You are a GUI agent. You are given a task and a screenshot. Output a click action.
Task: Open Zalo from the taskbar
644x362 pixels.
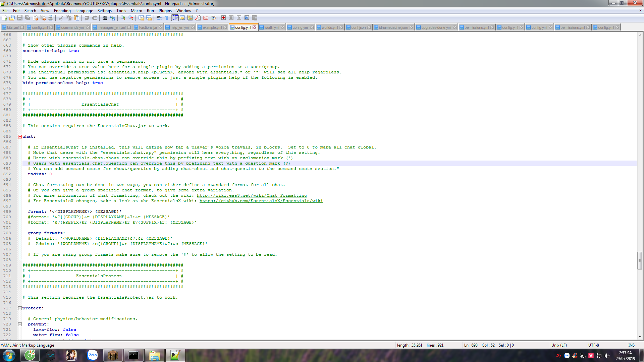pos(92,355)
